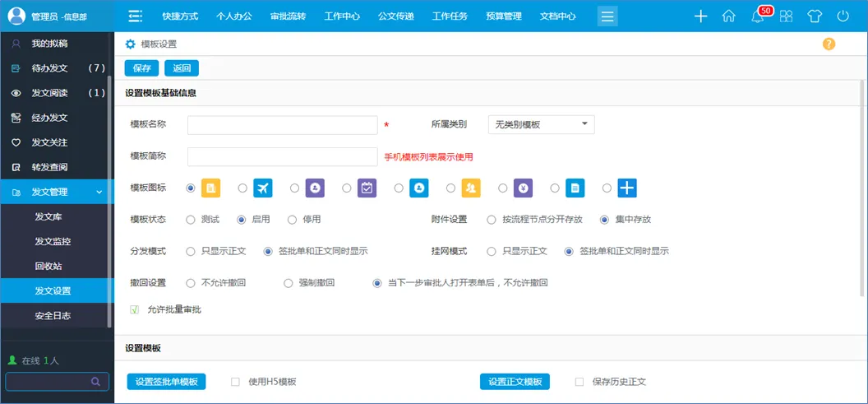Click the power logout icon
This screenshot has height=404, width=868.
[x=843, y=16]
